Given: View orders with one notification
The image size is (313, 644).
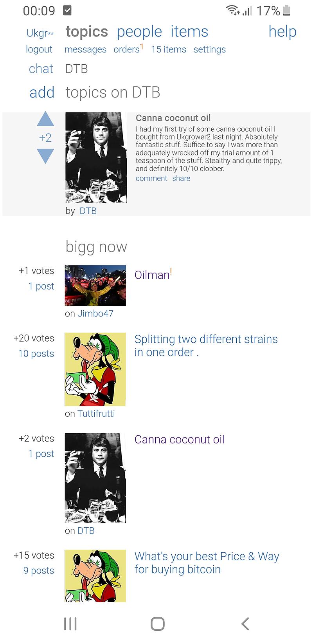Looking at the screenshot, I should 127,49.
